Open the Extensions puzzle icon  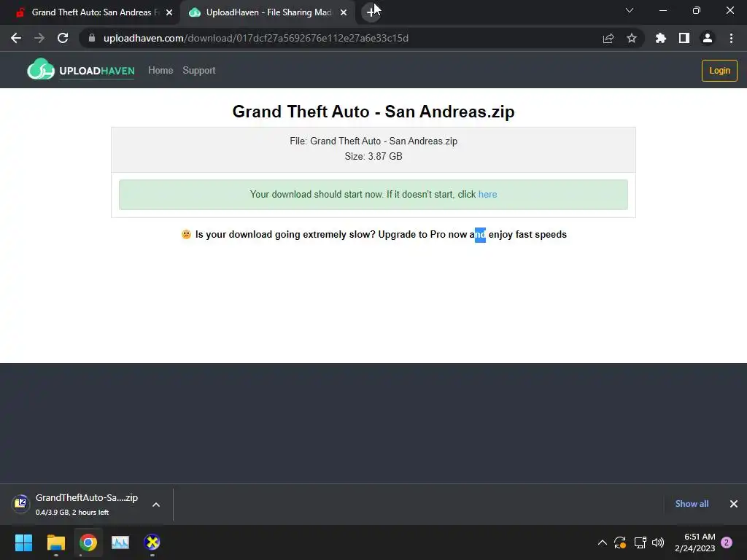(660, 38)
